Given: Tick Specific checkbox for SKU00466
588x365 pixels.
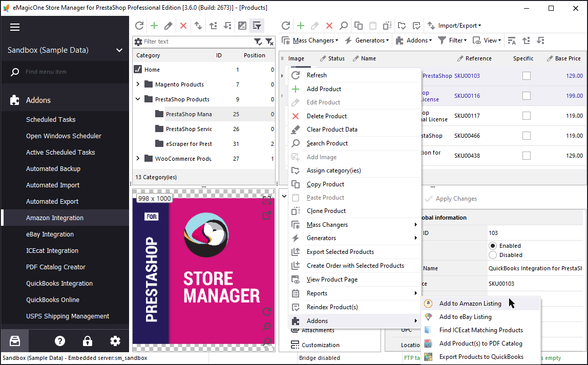Looking at the screenshot, I should coord(527,135).
